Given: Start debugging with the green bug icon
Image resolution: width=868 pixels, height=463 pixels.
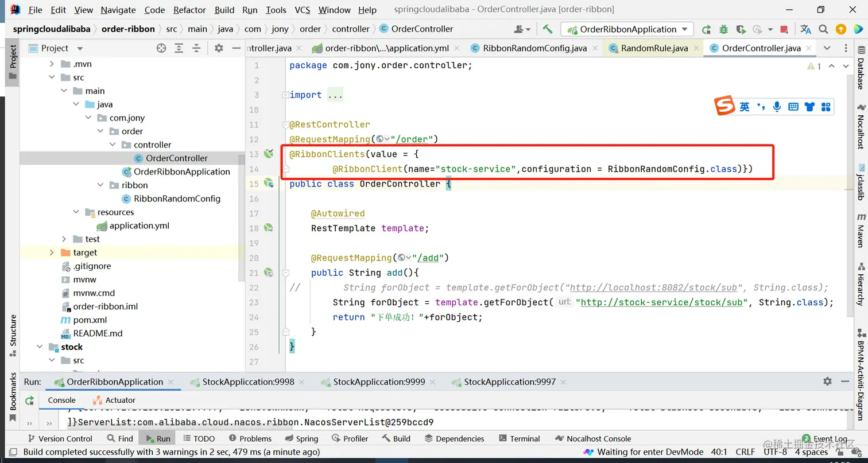Looking at the screenshot, I should 723,29.
